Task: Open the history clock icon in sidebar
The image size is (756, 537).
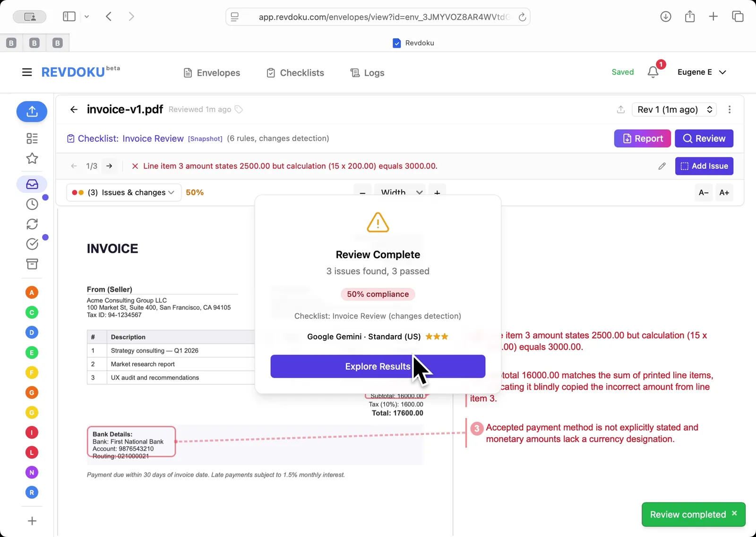Action: [x=32, y=204]
